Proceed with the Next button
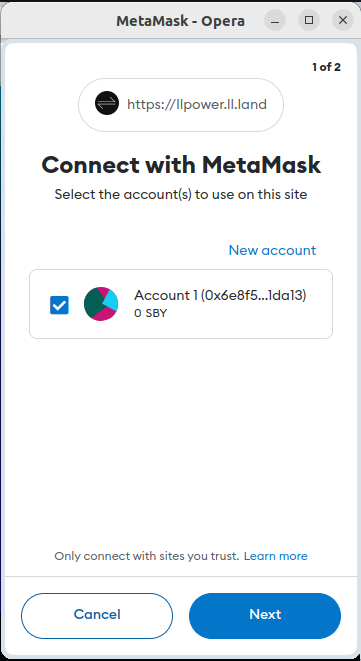The image size is (361, 661). coord(265,615)
